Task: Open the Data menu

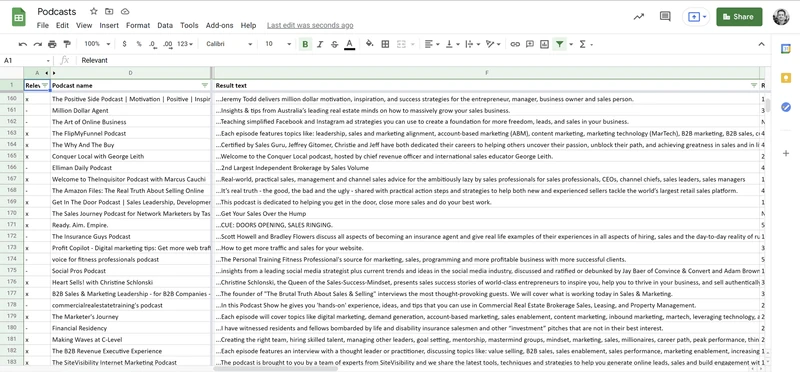Action: click(x=165, y=26)
